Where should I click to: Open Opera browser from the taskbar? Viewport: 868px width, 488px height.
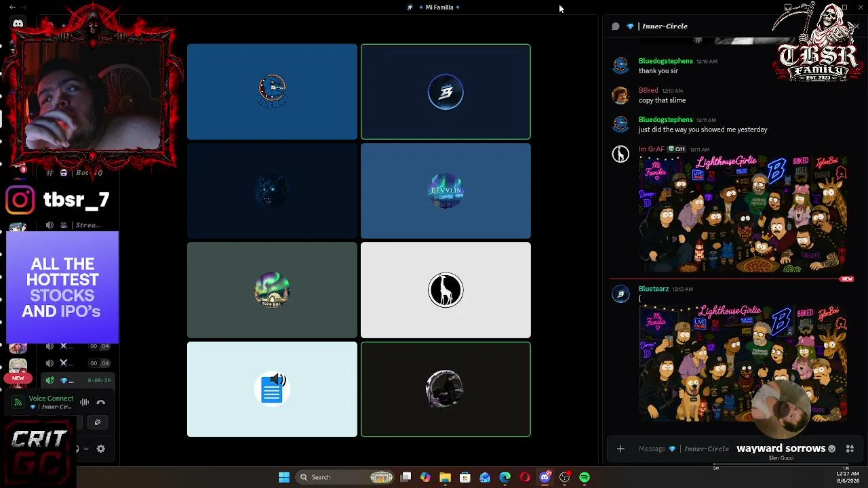point(525,477)
